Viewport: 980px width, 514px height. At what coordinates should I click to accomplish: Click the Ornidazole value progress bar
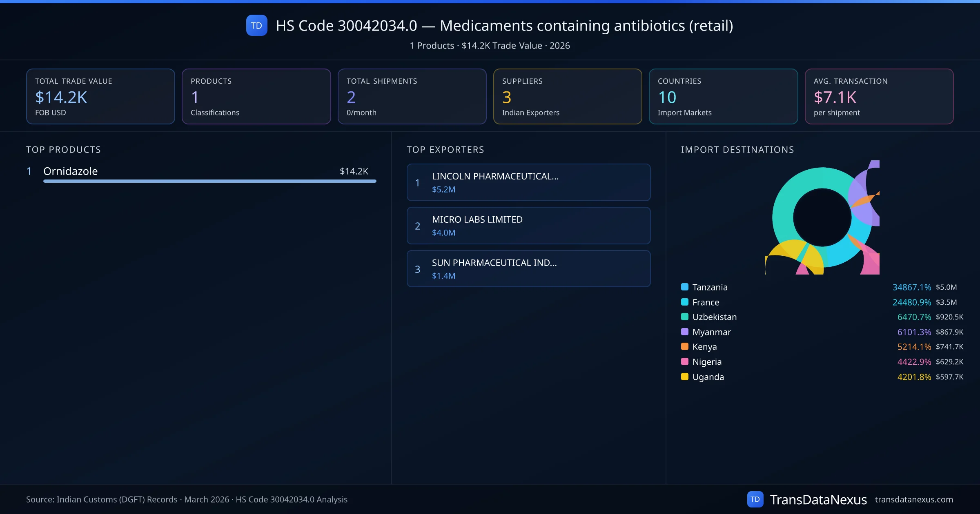click(x=209, y=181)
